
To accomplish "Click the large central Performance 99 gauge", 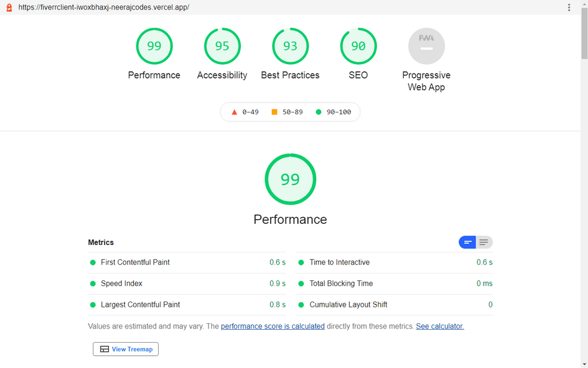I will [290, 179].
